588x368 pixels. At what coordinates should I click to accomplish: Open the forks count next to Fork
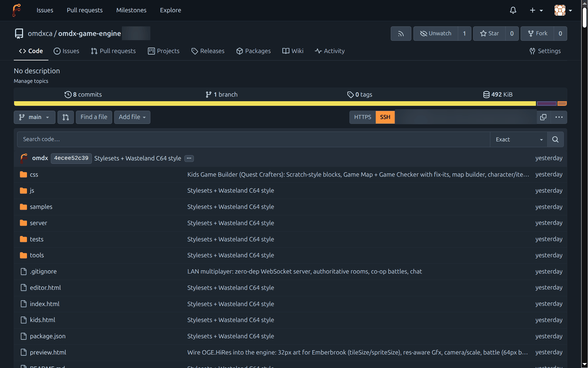[560, 33]
